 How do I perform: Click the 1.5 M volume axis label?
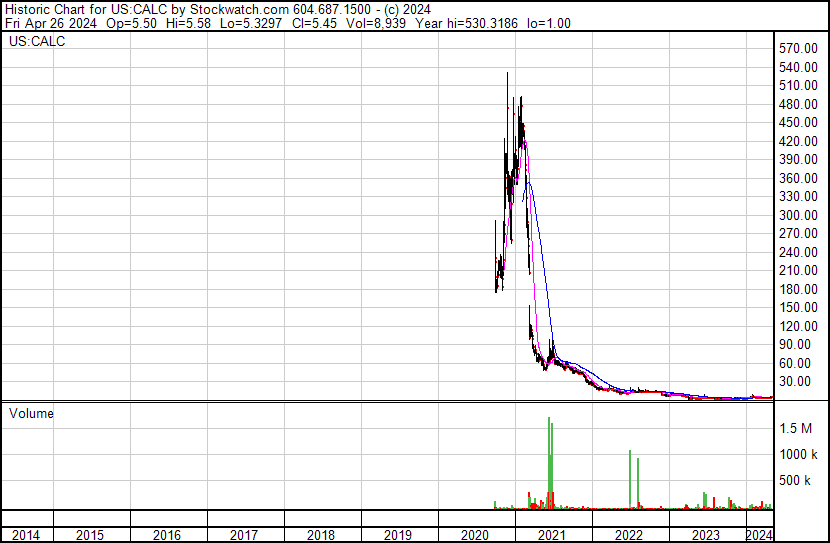click(798, 428)
